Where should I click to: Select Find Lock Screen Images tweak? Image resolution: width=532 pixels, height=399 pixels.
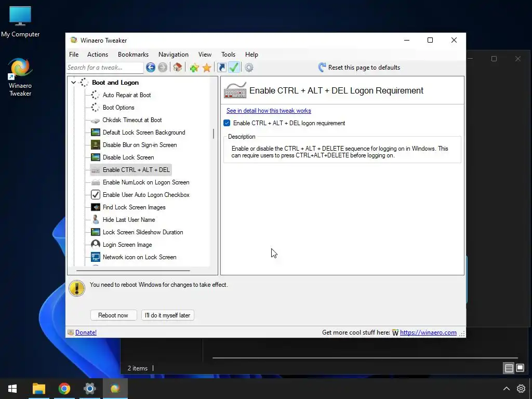[x=134, y=207]
